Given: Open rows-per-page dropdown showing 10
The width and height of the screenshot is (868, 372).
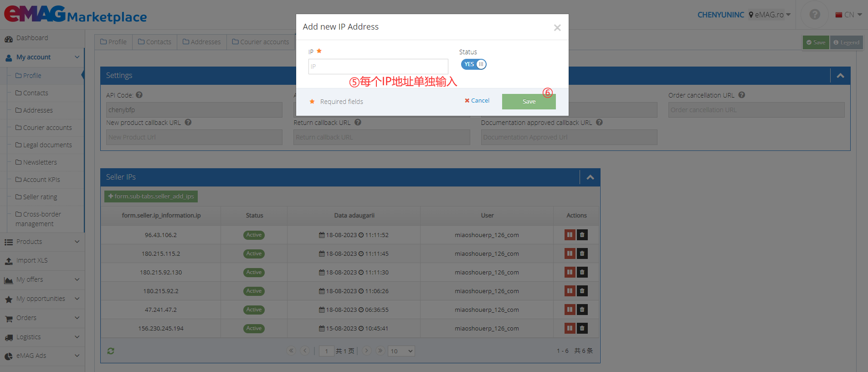Looking at the screenshot, I should [401, 351].
